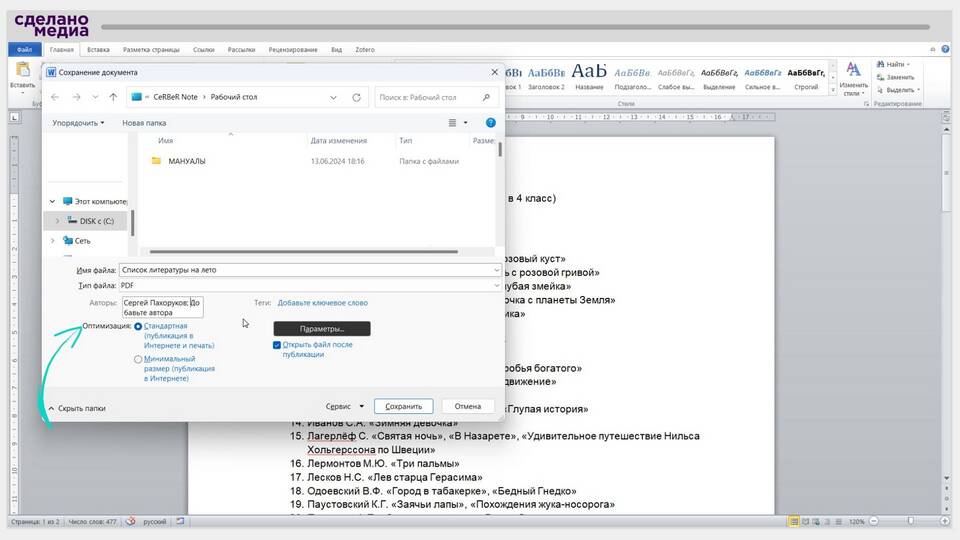Open the МАНУАЛЫ folder
Screen dimensions: 960x540
click(186, 161)
